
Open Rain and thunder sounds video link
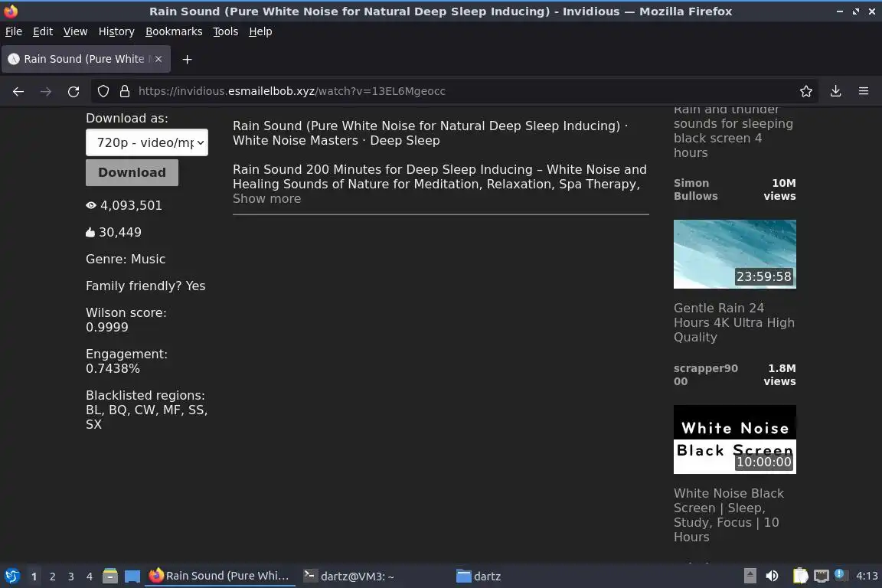tap(733, 132)
